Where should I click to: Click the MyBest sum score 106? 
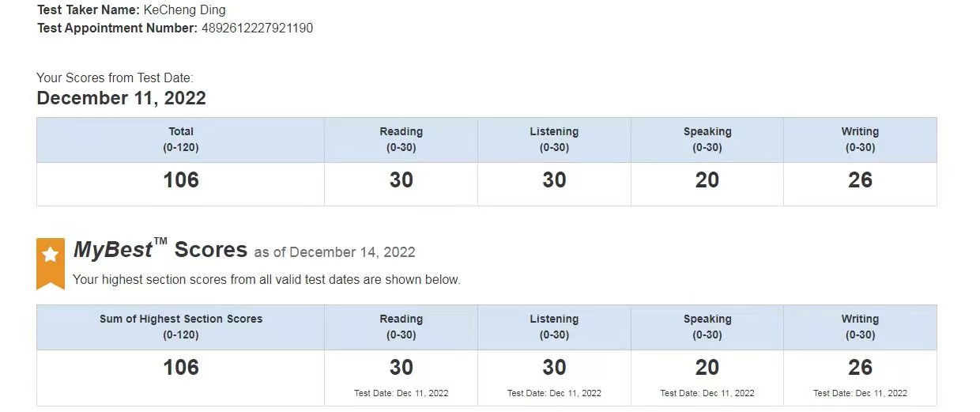[181, 368]
